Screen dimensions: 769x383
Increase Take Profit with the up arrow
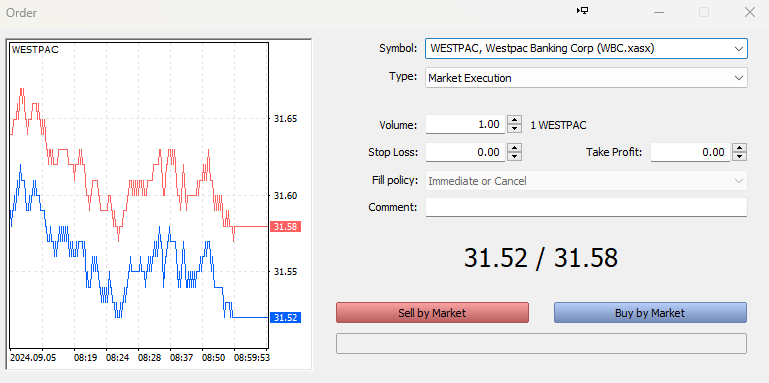739,148
